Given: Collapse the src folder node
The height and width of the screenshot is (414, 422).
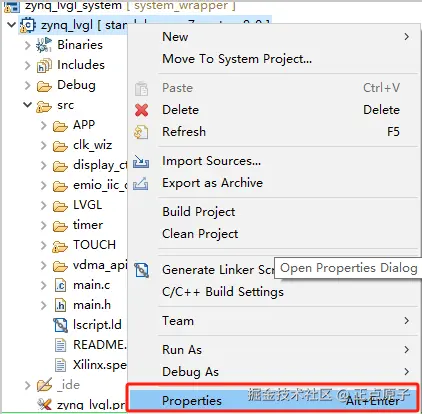Looking at the screenshot, I should click(x=28, y=105).
